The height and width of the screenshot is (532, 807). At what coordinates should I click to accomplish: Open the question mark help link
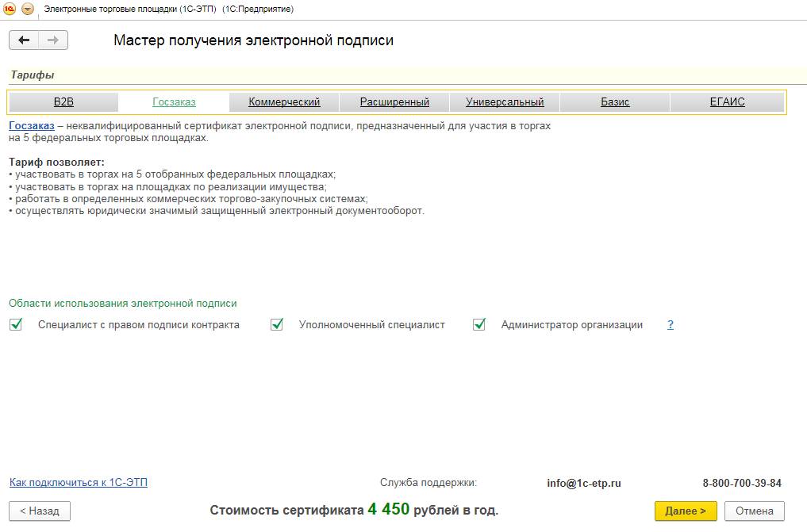pyautogui.click(x=670, y=325)
